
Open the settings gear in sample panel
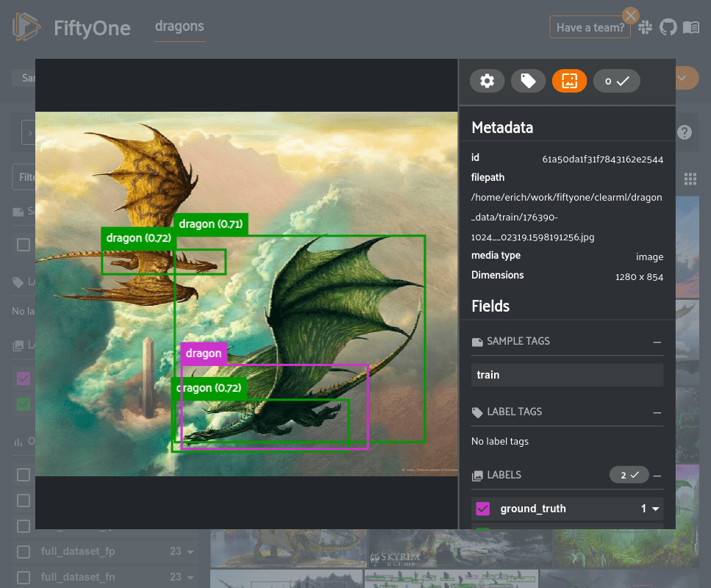coord(487,81)
